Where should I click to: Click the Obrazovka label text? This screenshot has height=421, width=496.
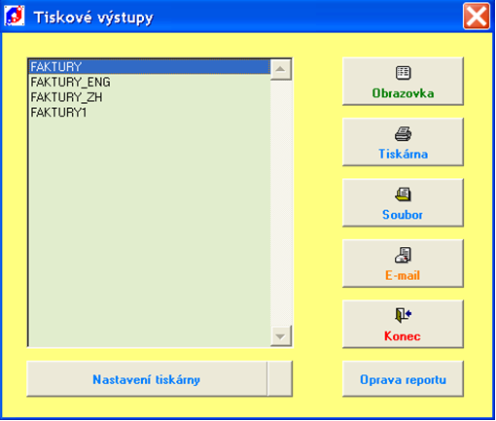pos(403,93)
